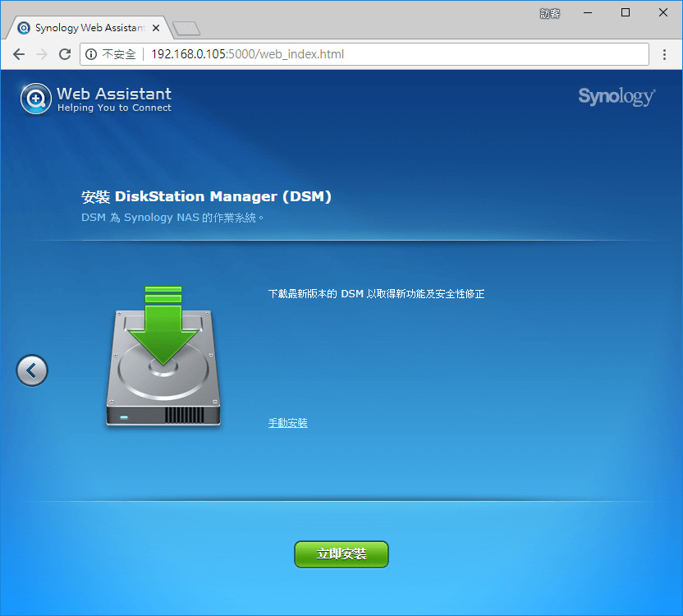
Task: Open a new browser tab
Action: 187,29
